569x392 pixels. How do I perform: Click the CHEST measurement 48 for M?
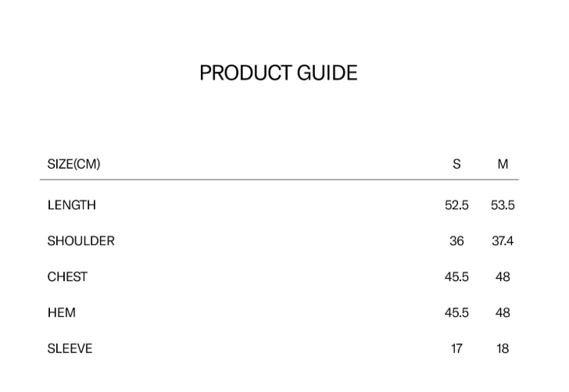(503, 276)
